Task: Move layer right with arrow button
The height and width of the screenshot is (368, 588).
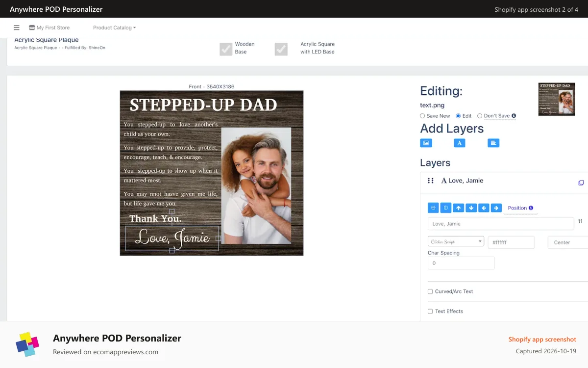Action: pyautogui.click(x=496, y=208)
